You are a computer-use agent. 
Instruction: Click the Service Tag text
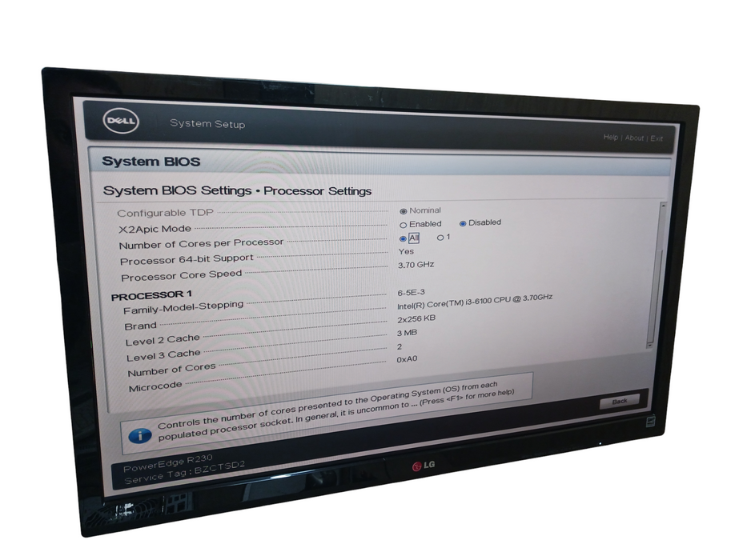[185, 472]
